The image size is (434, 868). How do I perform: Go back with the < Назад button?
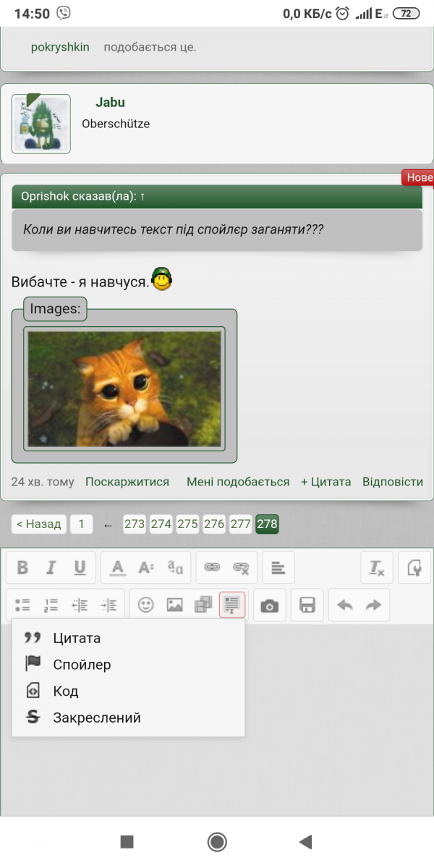click(39, 524)
